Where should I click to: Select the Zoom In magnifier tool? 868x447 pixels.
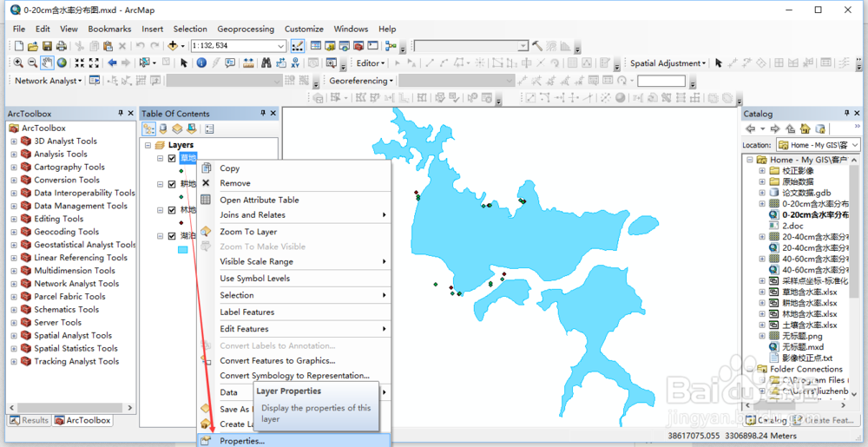point(18,63)
